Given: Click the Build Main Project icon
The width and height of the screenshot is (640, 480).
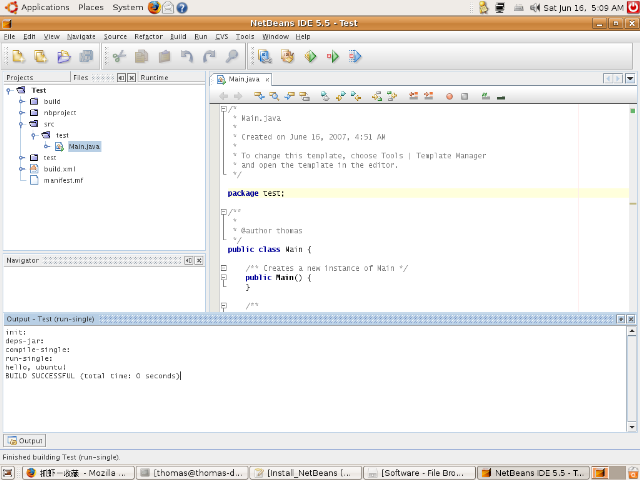Looking at the screenshot, I should [265, 56].
